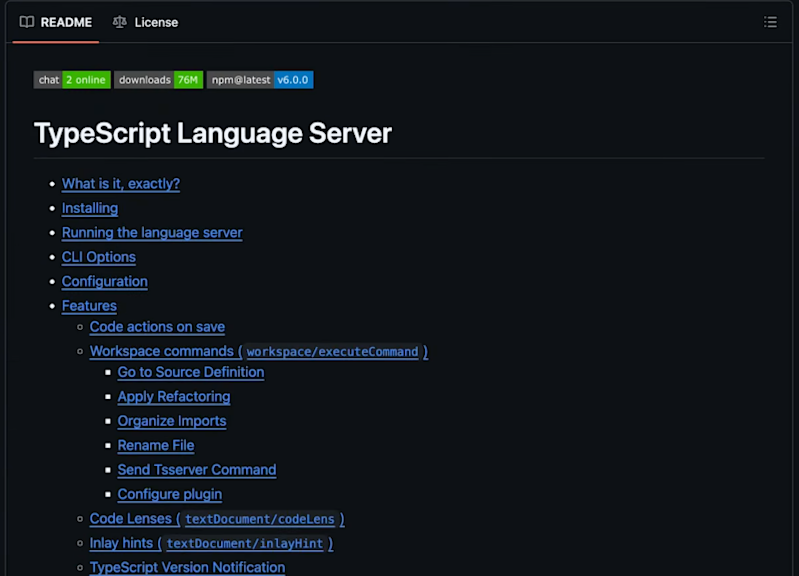Open the README outline list icon
Screen dimensions: 799x576
point(770,22)
